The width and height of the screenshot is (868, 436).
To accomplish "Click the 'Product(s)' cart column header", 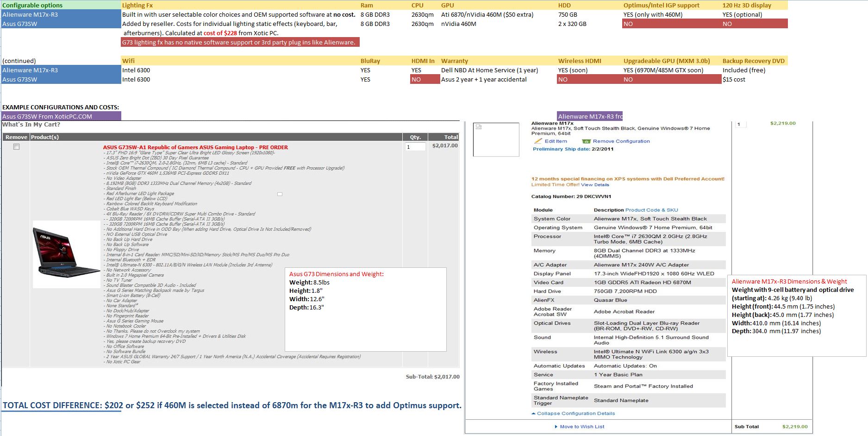I will tap(216, 137).
